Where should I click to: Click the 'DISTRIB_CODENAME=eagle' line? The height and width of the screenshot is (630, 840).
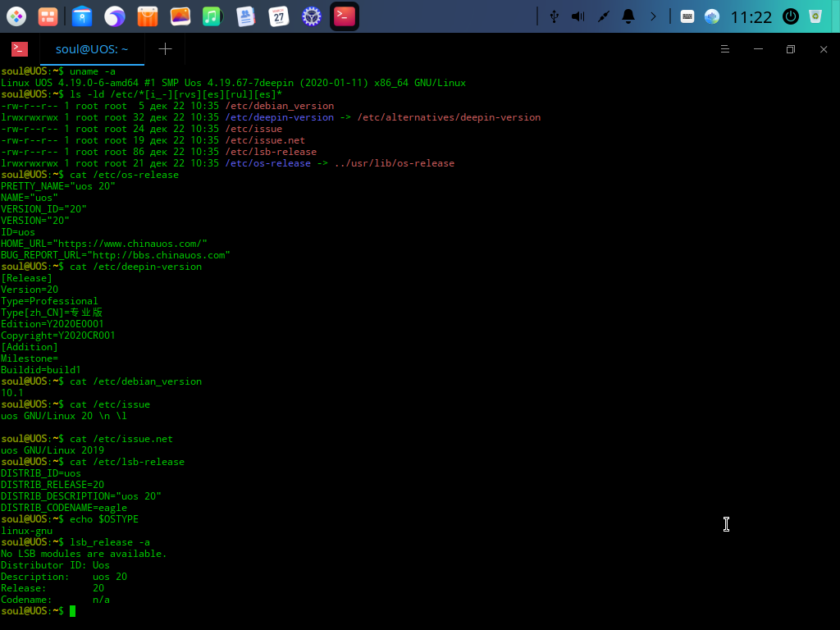pos(64,508)
